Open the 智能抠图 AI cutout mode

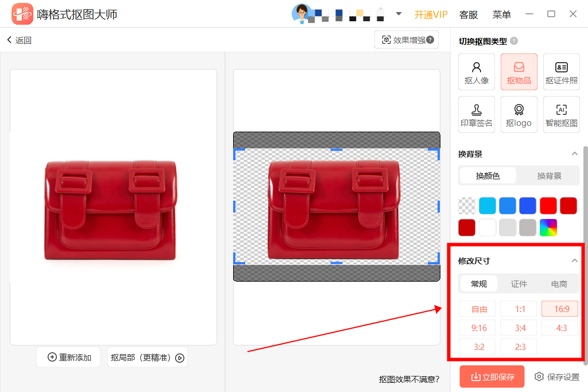tap(562, 114)
